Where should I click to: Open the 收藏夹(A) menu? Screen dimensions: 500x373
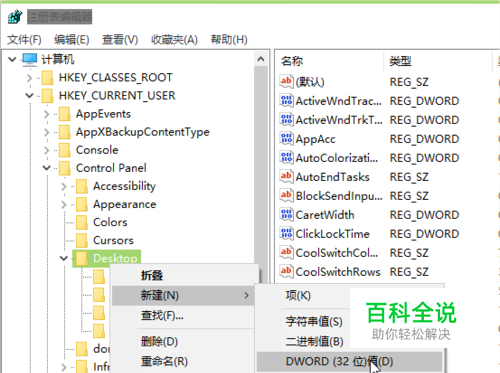pyautogui.click(x=174, y=40)
